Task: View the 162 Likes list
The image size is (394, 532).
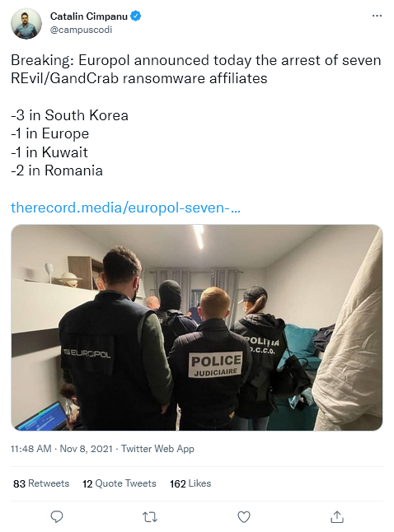Action: click(190, 483)
